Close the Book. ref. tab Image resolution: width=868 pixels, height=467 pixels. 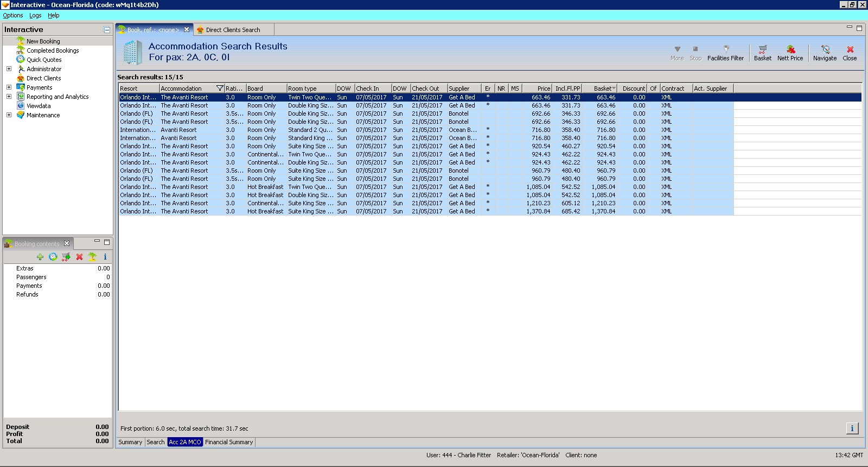[187, 29]
